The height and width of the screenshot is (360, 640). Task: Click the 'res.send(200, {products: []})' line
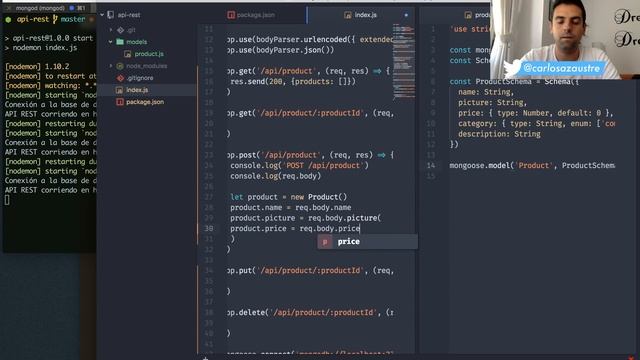coord(293,82)
